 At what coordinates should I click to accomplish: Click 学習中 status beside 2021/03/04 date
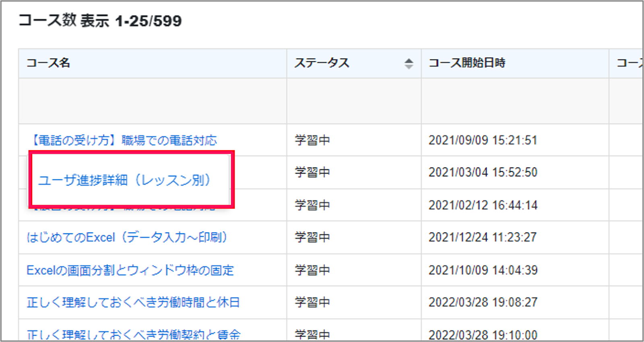[312, 172]
